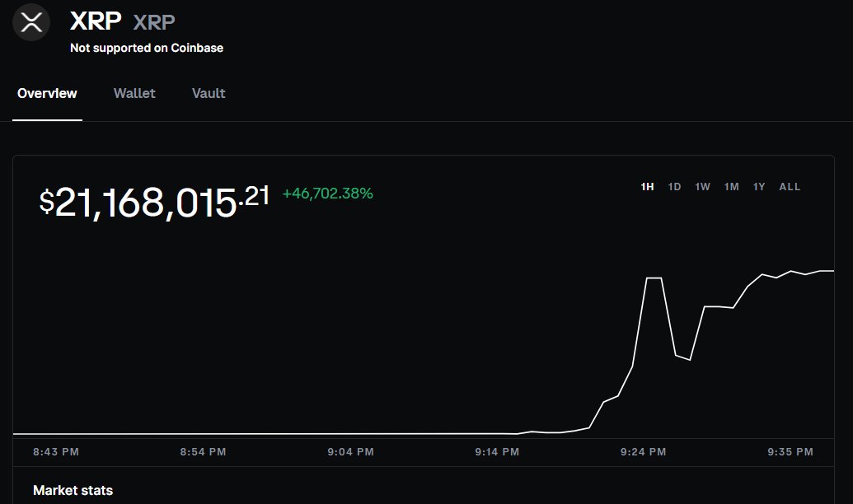Click the 9:35 PM axis label

(x=790, y=452)
